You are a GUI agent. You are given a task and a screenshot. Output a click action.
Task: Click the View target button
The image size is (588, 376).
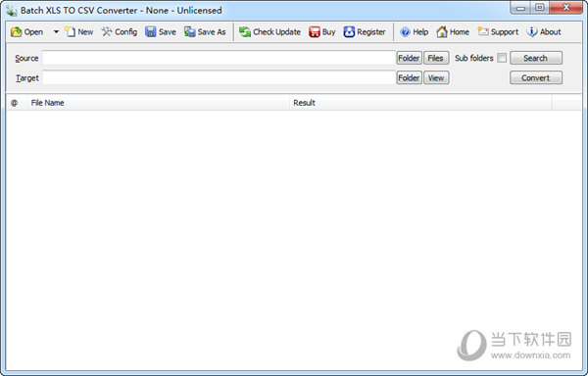(436, 78)
